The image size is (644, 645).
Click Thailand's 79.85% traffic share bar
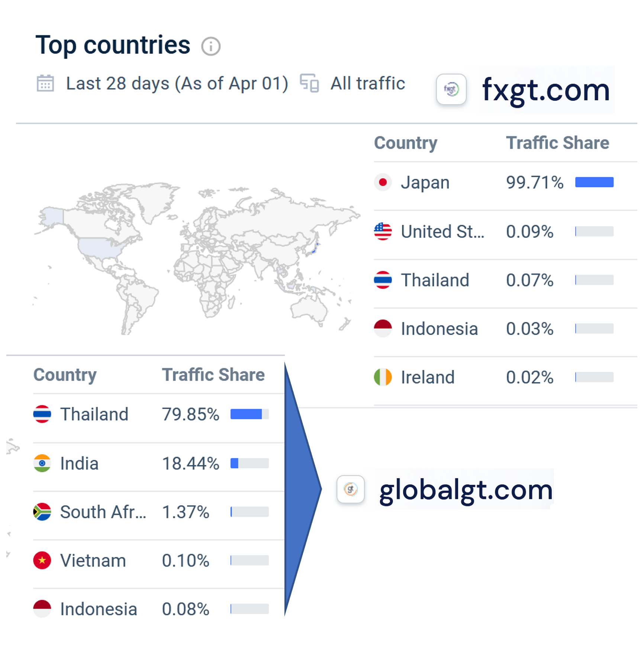(249, 414)
